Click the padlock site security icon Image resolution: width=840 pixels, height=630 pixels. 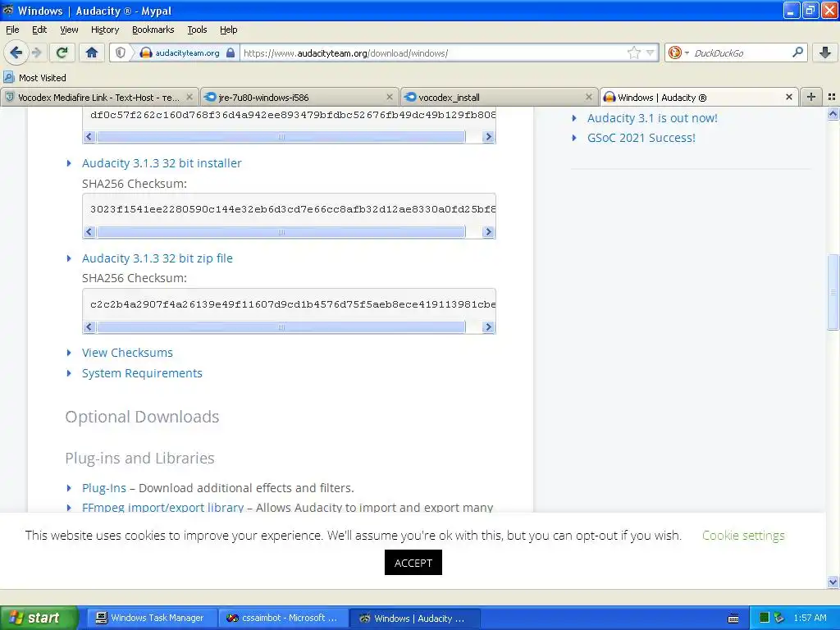tap(231, 52)
